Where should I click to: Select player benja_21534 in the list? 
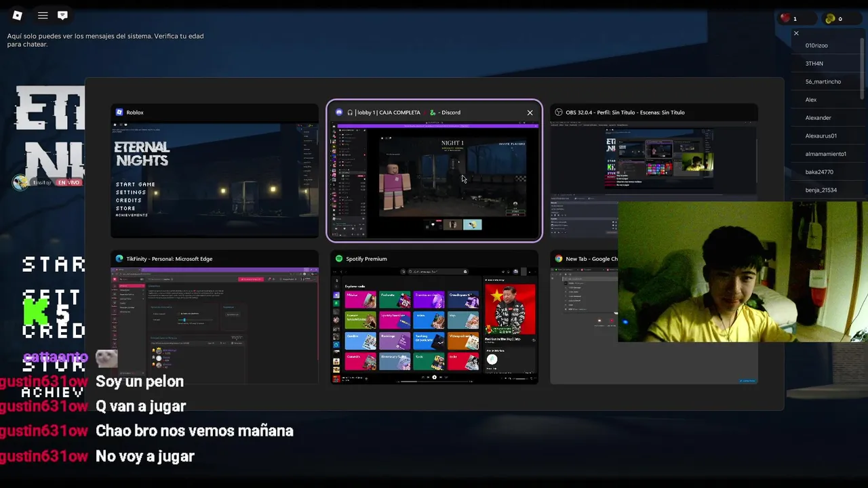tap(821, 190)
